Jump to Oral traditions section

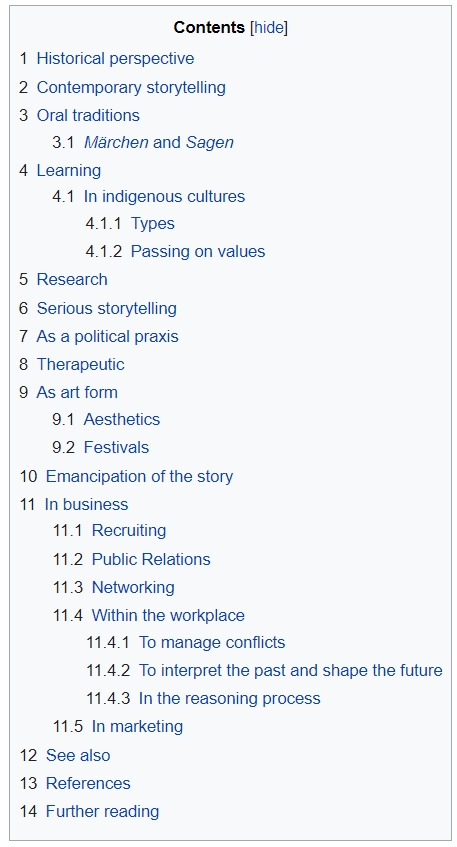88,115
